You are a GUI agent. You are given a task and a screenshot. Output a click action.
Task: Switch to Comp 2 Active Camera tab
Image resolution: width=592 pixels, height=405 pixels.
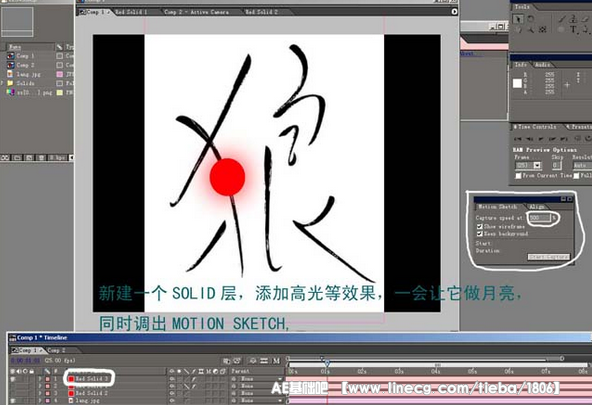[196, 12]
